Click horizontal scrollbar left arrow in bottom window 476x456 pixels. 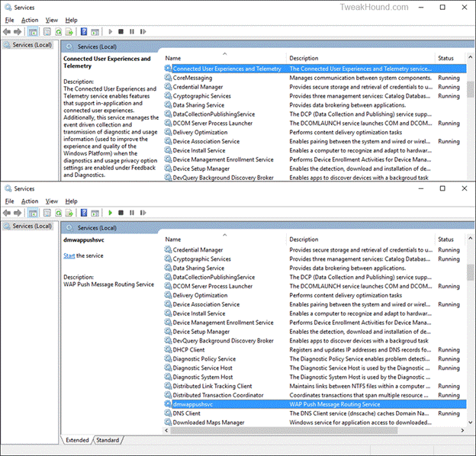pos(166,430)
